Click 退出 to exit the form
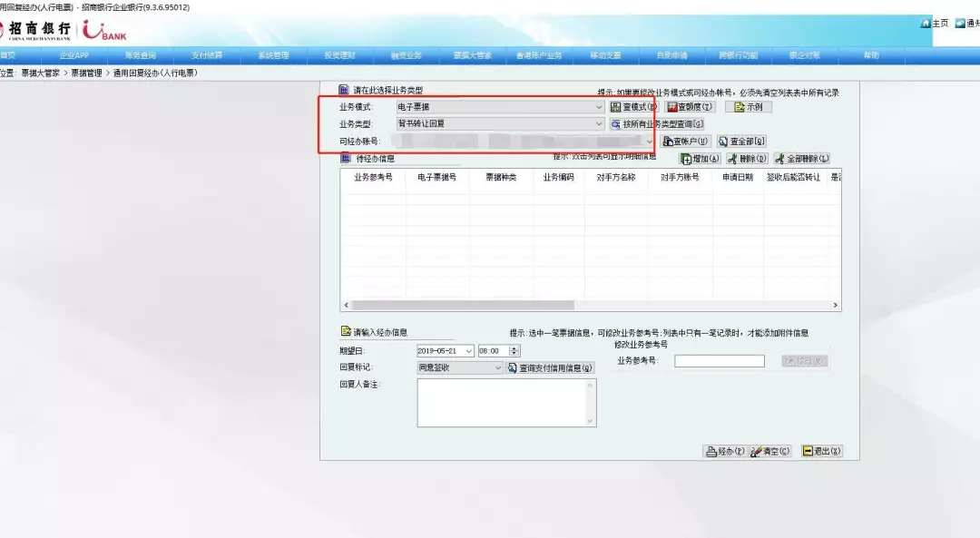 [x=821, y=451]
